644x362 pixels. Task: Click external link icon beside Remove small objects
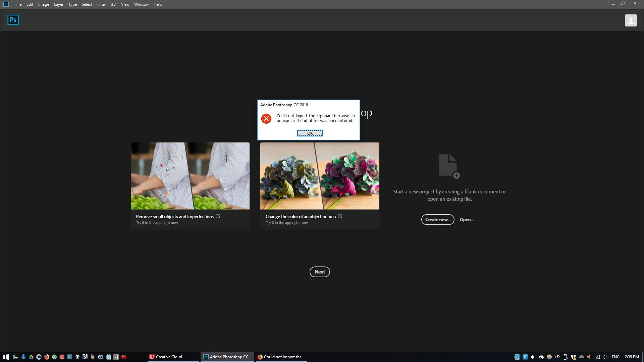pyautogui.click(x=218, y=216)
